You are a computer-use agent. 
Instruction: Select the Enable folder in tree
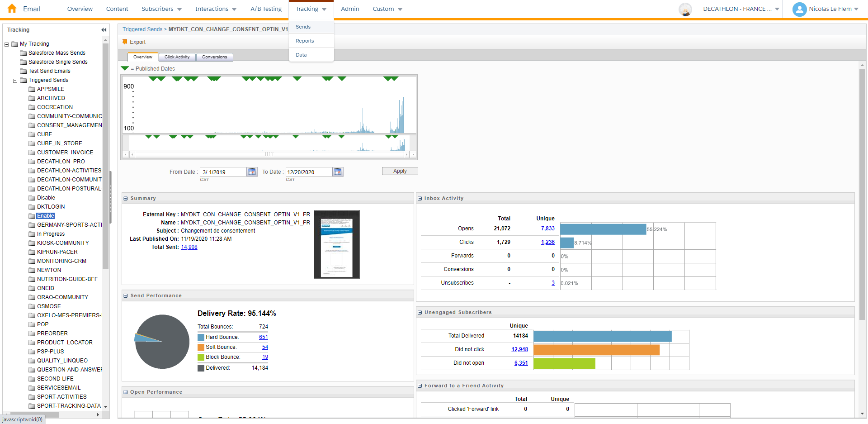pos(46,216)
